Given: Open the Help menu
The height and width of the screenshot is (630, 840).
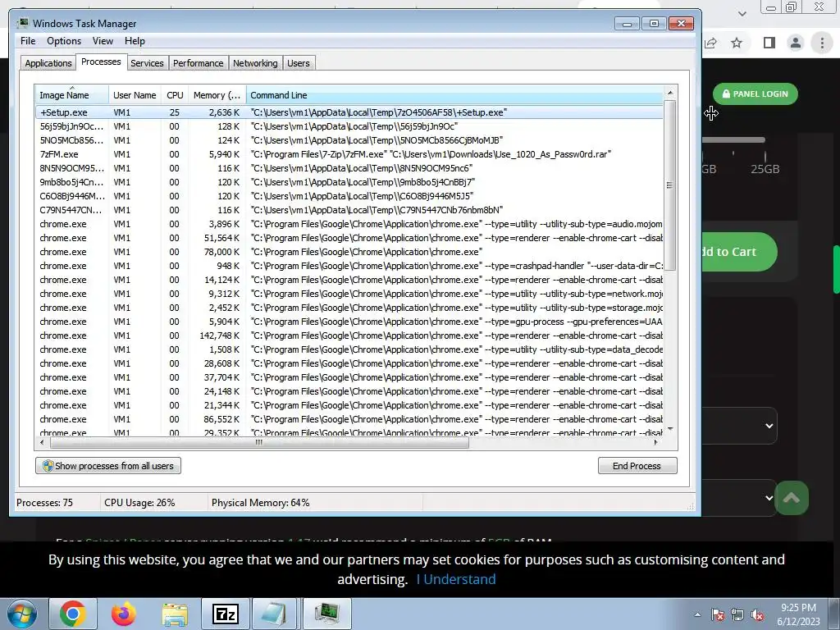Looking at the screenshot, I should point(135,41).
